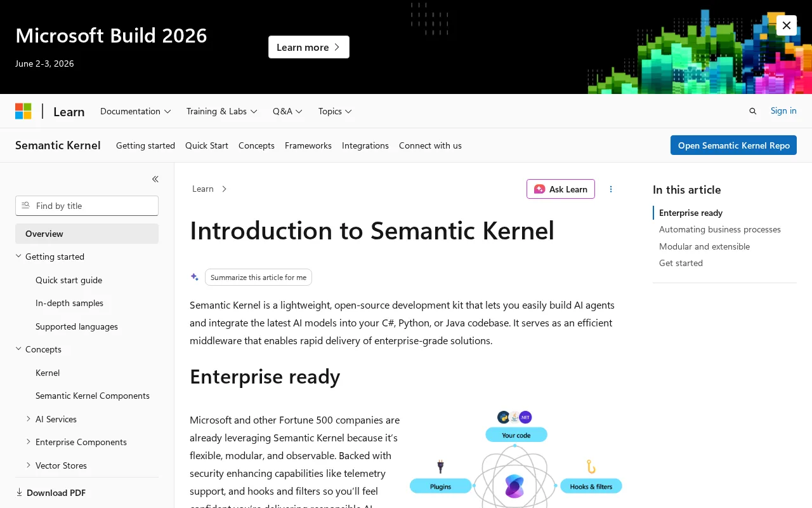The image size is (812, 508).
Task: Jump to Get started section
Action: 681,263
